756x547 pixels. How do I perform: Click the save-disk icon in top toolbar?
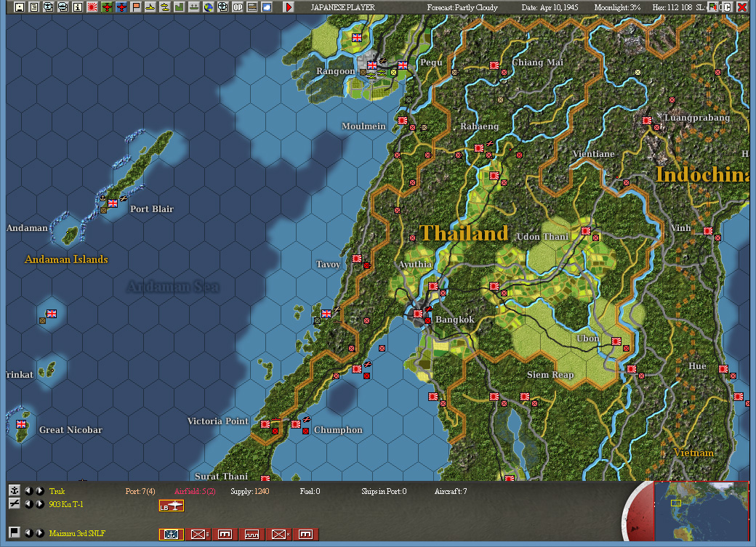point(20,7)
